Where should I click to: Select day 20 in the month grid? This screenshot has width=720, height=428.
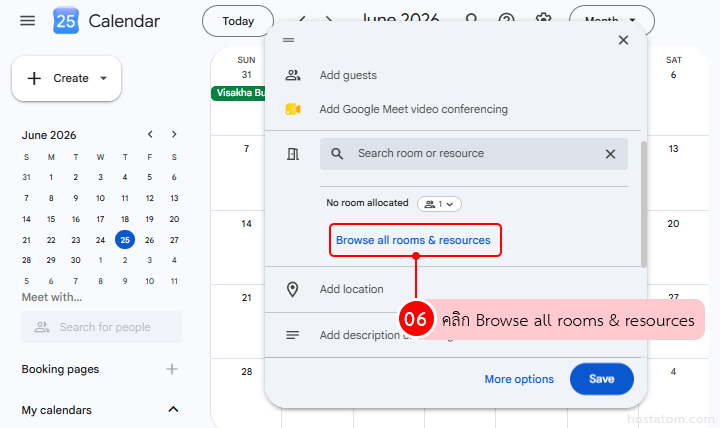pyautogui.click(x=673, y=224)
